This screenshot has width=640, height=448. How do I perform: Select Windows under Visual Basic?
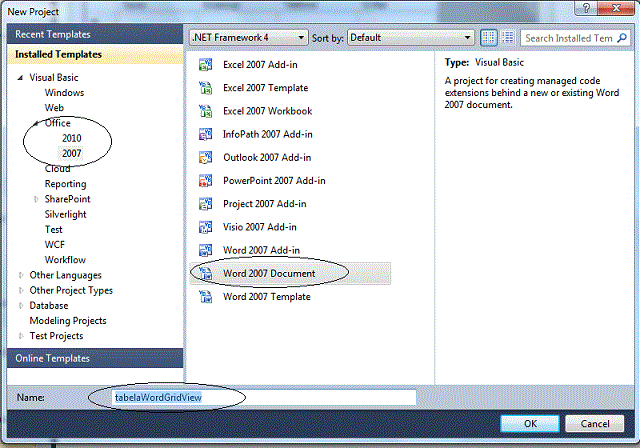[x=64, y=93]
